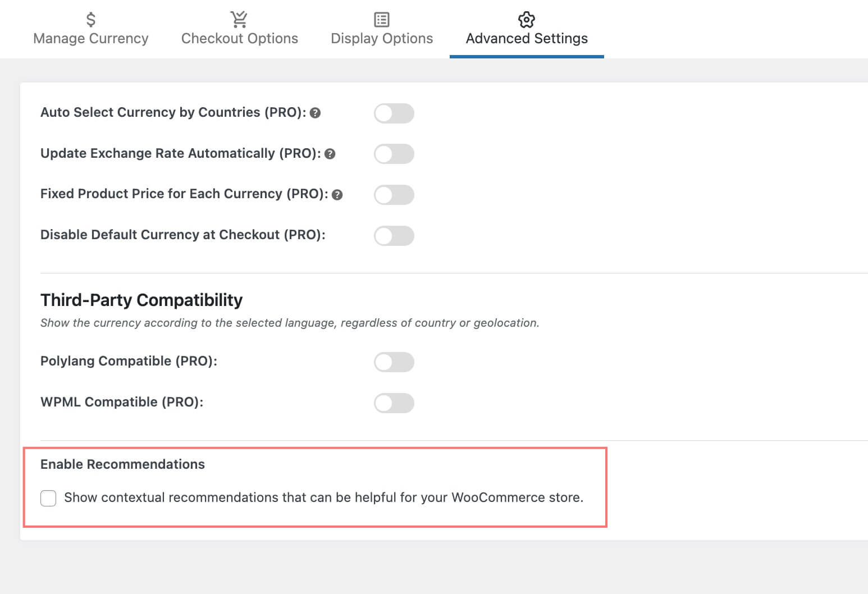
Task: Open help tooltip for Fixed Product Price
Action: pos(337,195)
